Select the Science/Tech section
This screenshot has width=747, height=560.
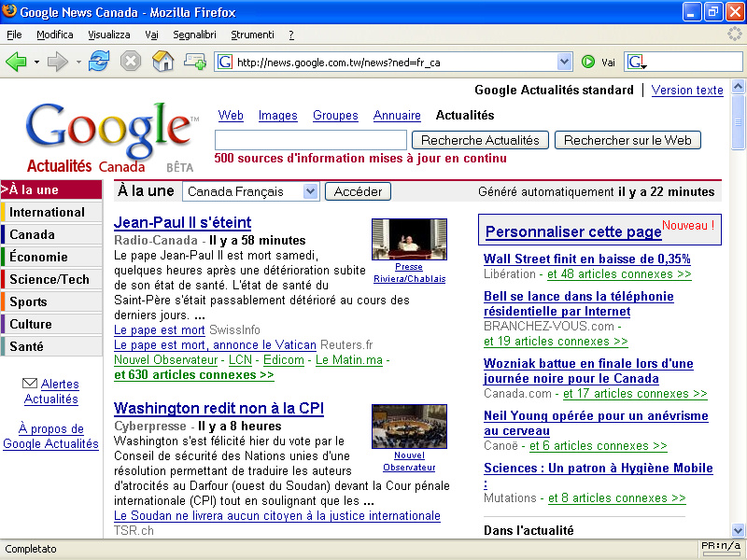point(51,279)
